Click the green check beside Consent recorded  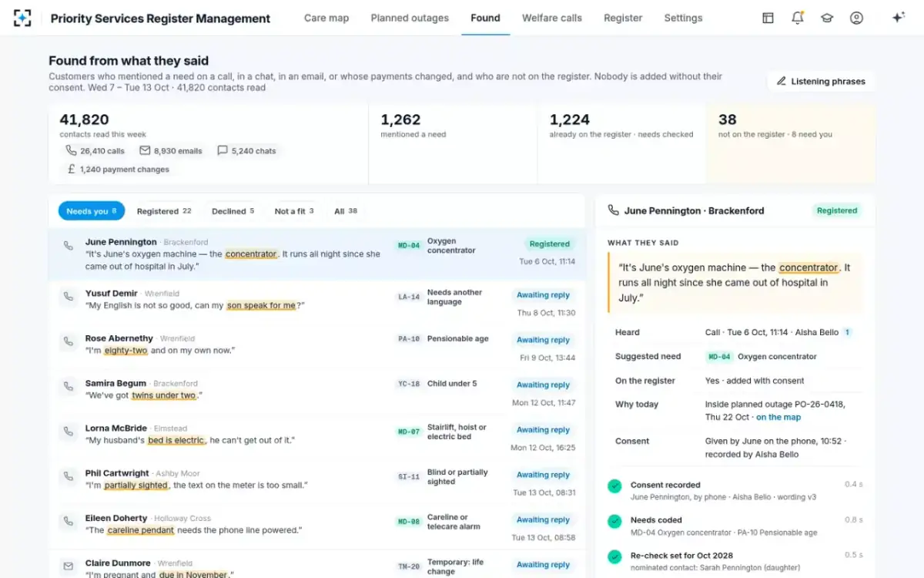pyautogui.click(x=614, y=486)
